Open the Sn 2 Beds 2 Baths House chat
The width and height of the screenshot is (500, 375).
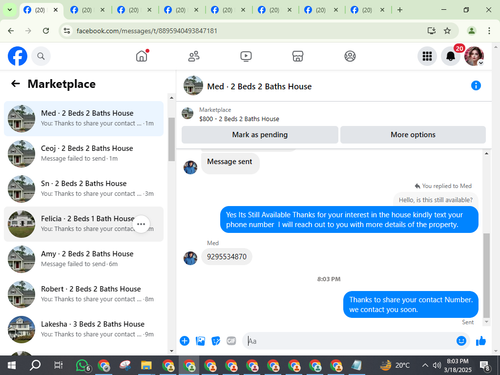pyautogui.click(x=84, y=189)
